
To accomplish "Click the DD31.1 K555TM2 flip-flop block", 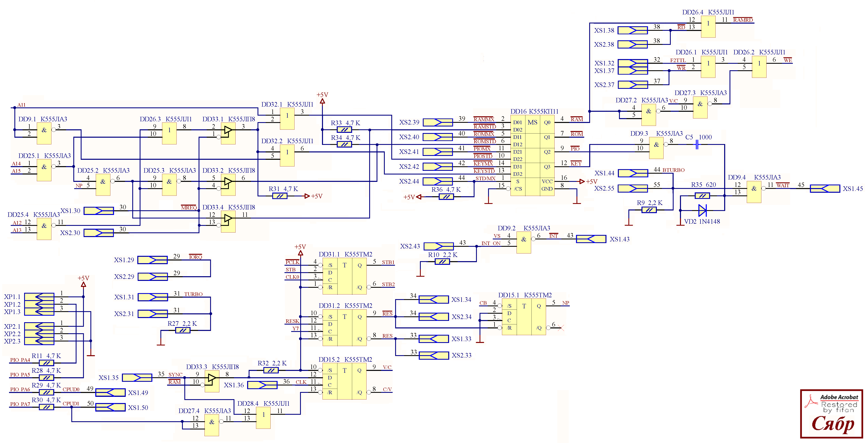I will (x=345, y=276).
